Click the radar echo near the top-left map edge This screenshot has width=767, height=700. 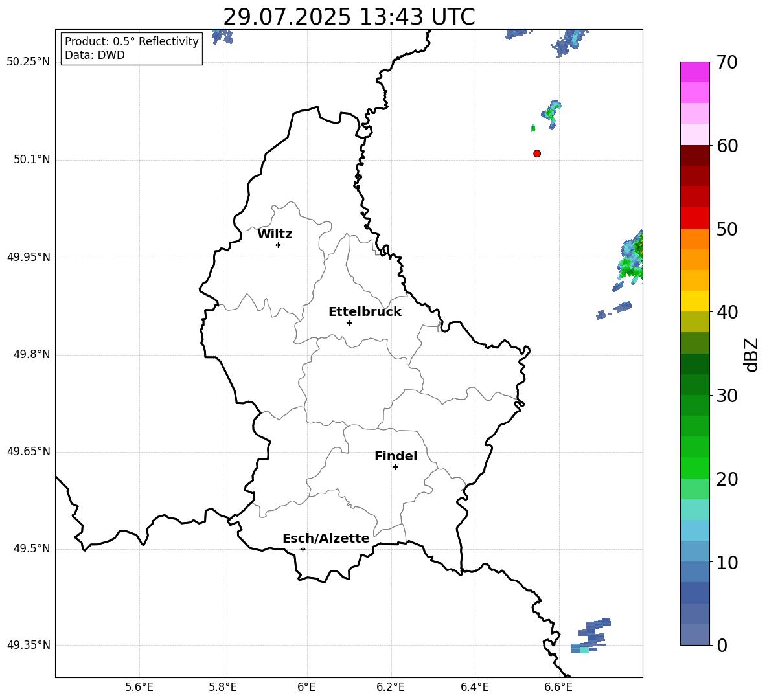click(x=222, y=37)
